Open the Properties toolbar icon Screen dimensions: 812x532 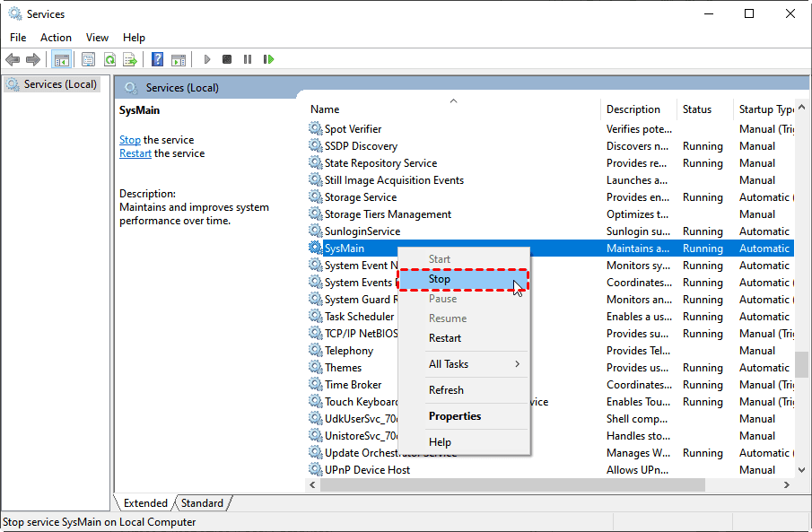click(x=88, y=59)
